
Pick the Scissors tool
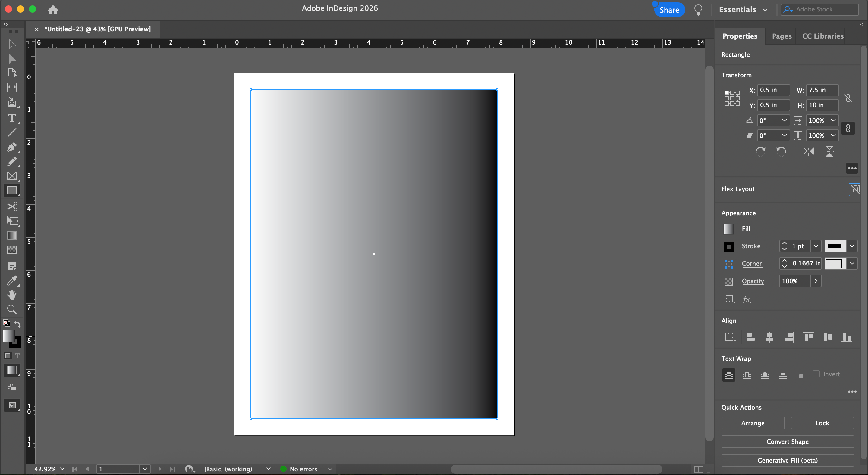12,206
